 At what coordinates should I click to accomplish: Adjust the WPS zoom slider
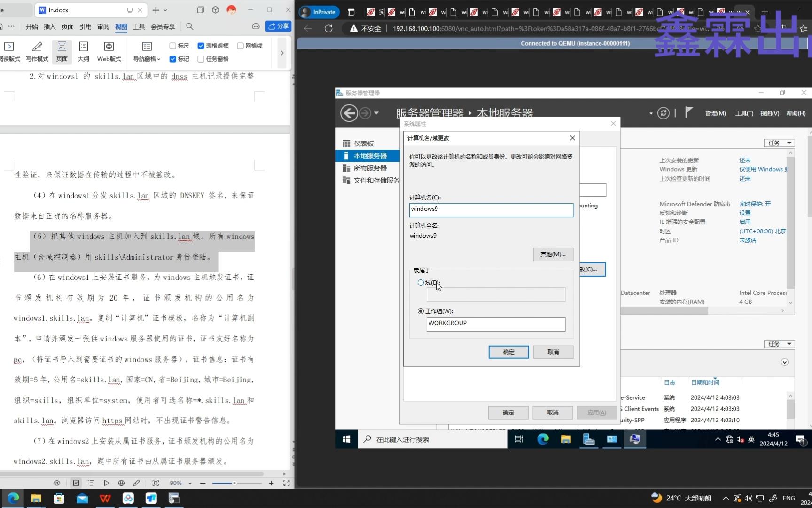tap(234, 483)
